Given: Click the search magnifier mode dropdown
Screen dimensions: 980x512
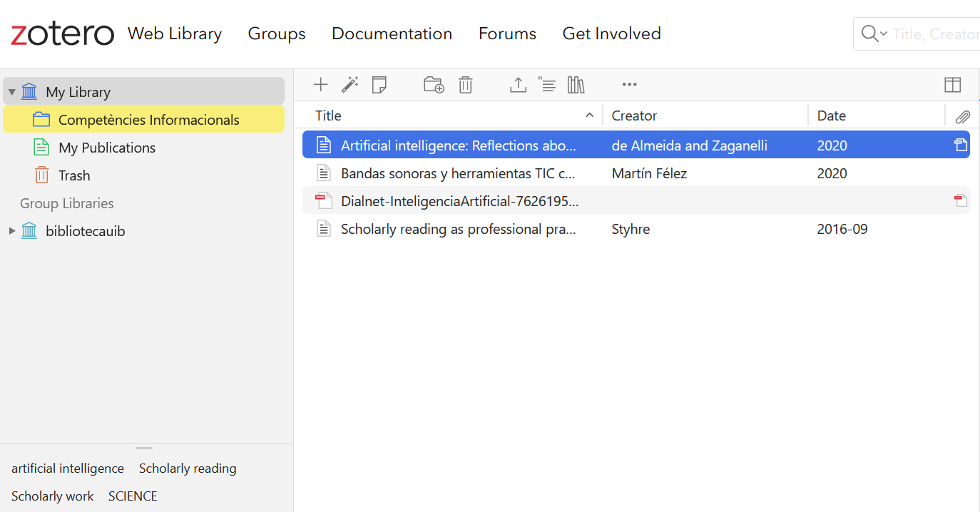Looking at the screenshot, I should coord(874,34).
